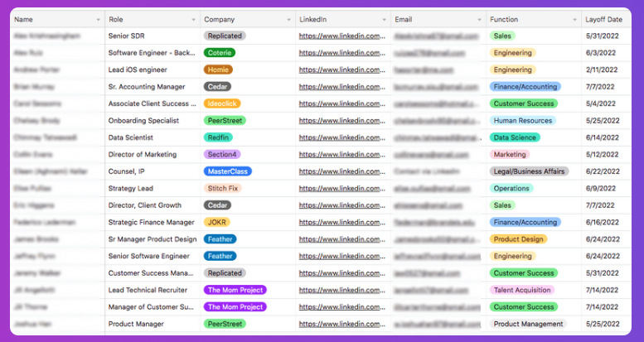Viewport: 644px width, 342px height.
Task: Open the LinkedIn column dropdown arrow
Action: click(x=384, y=20)
